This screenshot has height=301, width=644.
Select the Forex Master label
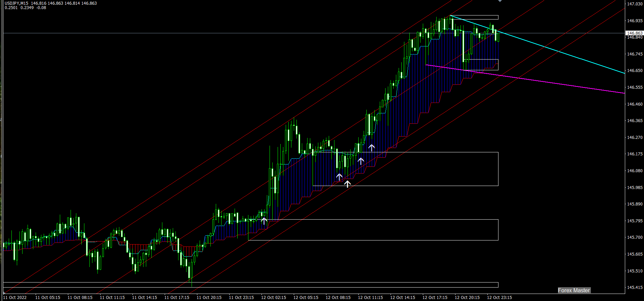(574, 290)
